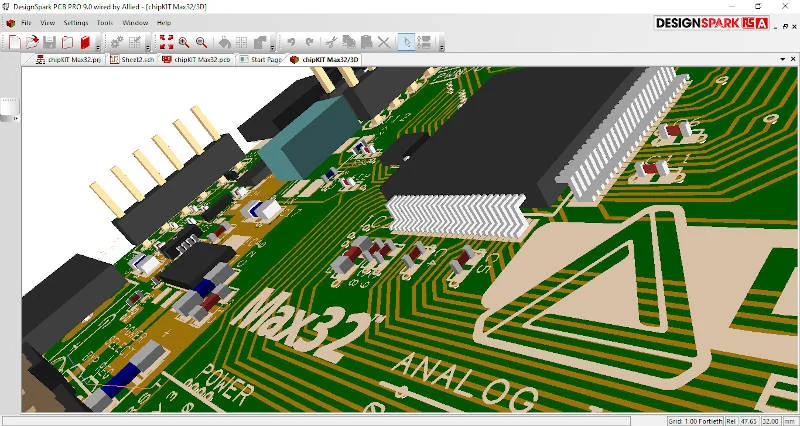Switch to the chipKIT Max32.pcb tab
Screen dimensions: 800x426
pos(196,60)
